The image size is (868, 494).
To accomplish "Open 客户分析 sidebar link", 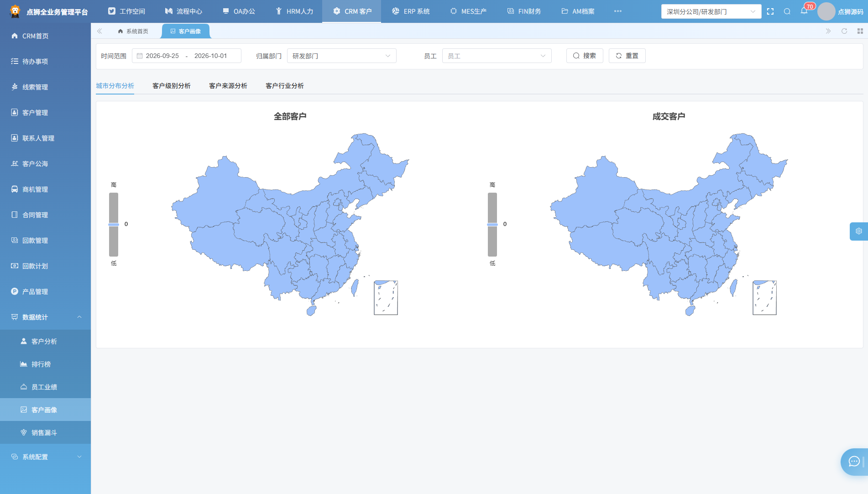I will [x=46, y=341].
